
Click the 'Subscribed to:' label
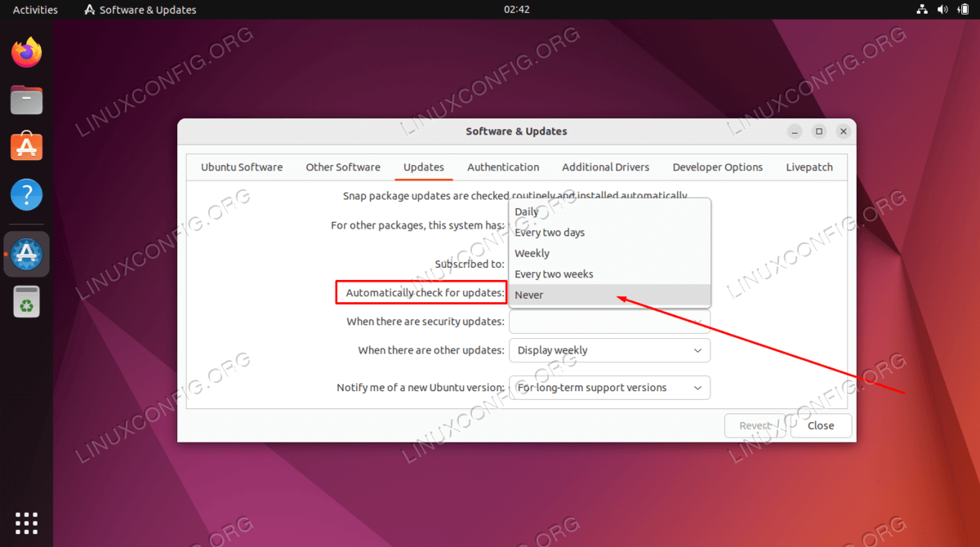pos(470,264)
